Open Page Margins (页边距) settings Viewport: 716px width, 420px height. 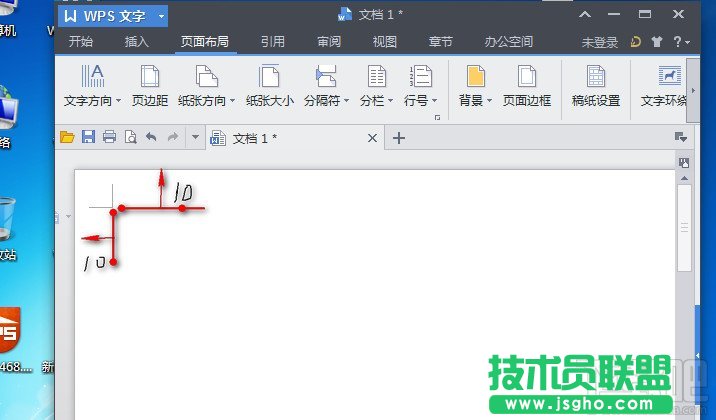pyautogui.click(x=150, y=86)
